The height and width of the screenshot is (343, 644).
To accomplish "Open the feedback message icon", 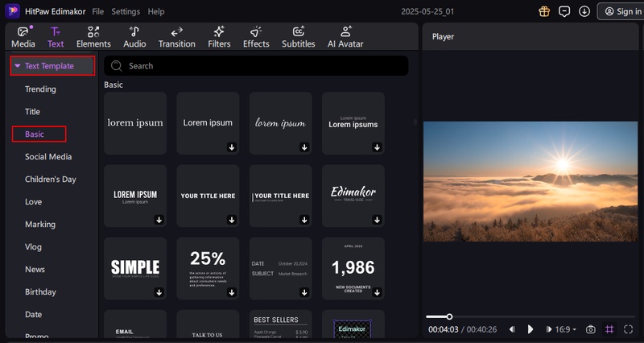I will coord(564,11).
